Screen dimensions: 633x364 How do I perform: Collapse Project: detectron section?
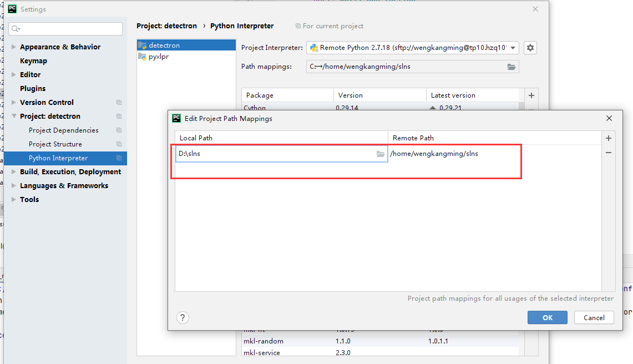click(x=14, y=117)
